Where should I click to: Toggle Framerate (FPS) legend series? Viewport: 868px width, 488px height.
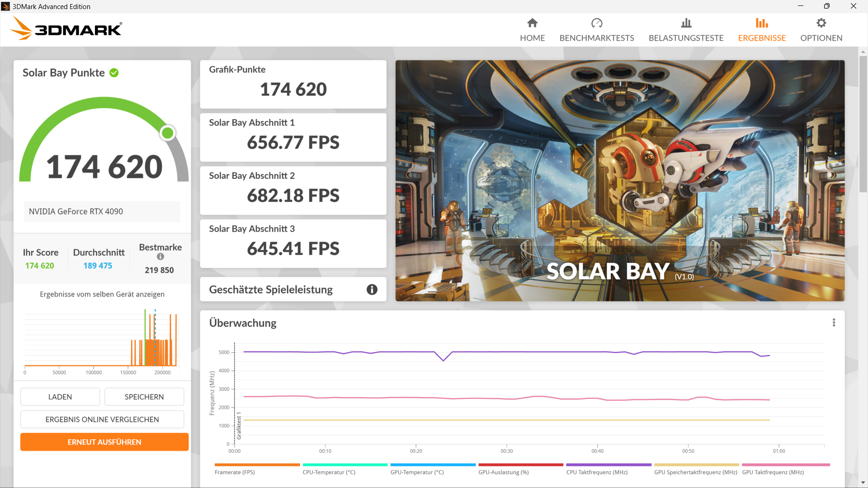coord(235,472)
